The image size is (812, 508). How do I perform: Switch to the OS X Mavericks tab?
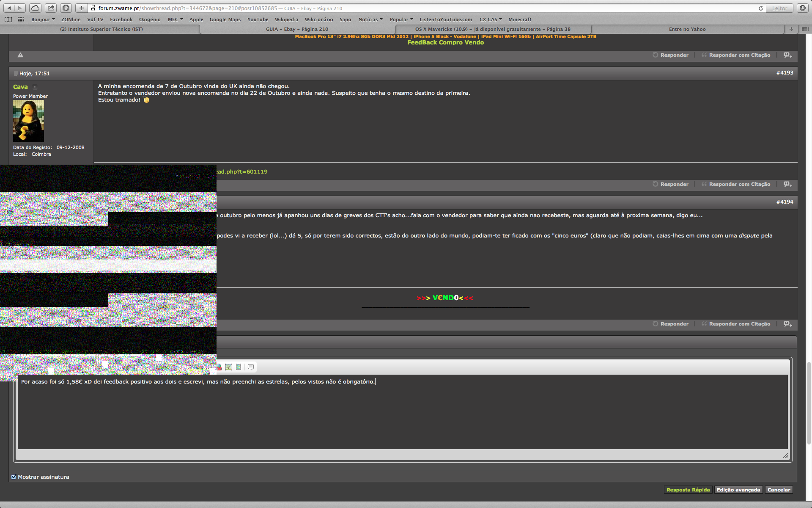[493, 29]
